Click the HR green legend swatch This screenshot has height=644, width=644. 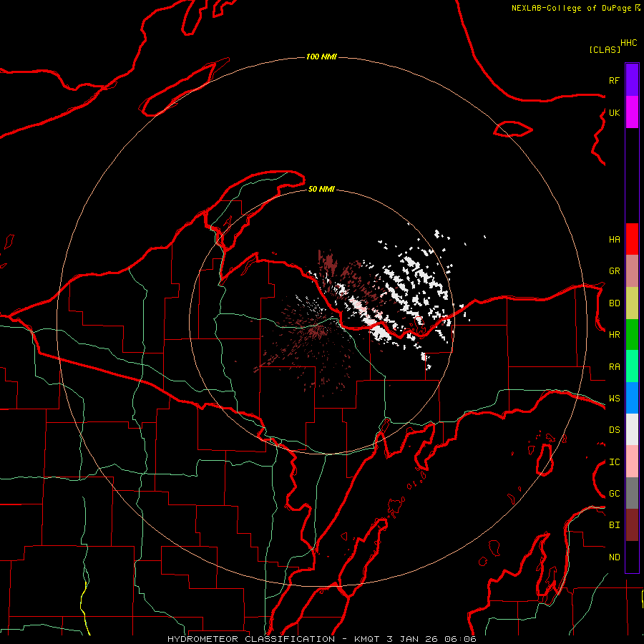(632, 335)
